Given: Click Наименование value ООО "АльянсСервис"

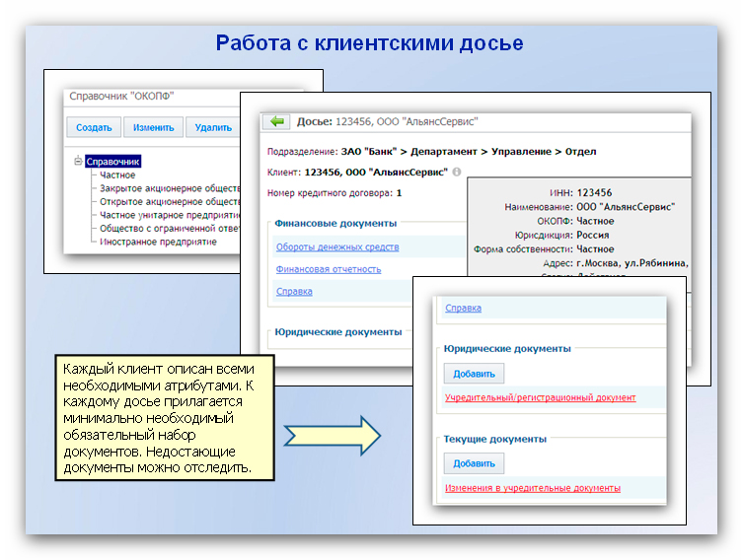Looking at the screenshot, I should [626, 207].
